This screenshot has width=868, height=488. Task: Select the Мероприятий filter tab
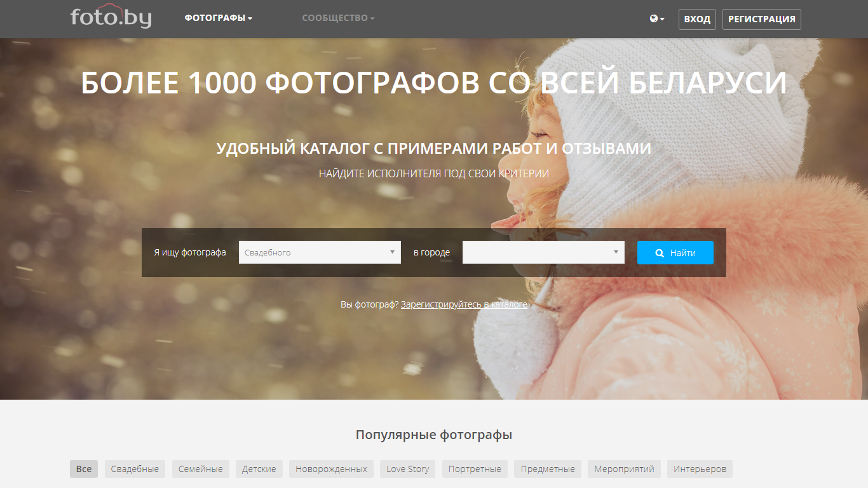click(624, 469)
